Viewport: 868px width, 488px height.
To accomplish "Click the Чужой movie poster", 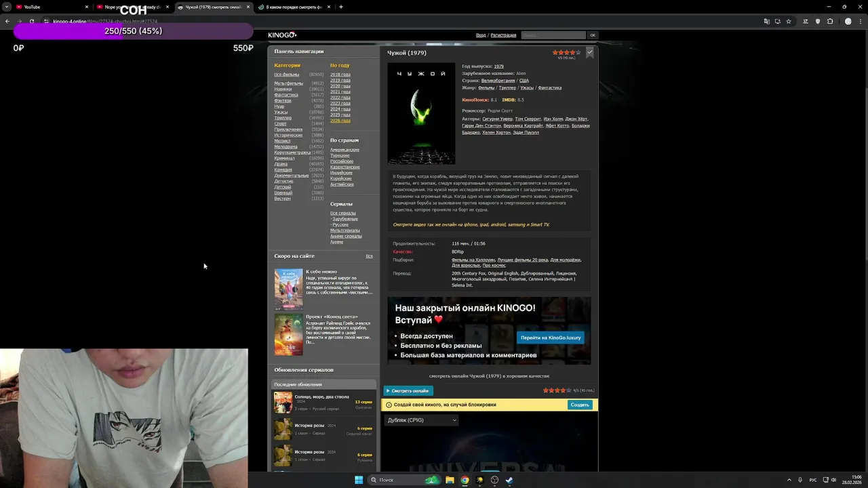I will pos(421,113).
